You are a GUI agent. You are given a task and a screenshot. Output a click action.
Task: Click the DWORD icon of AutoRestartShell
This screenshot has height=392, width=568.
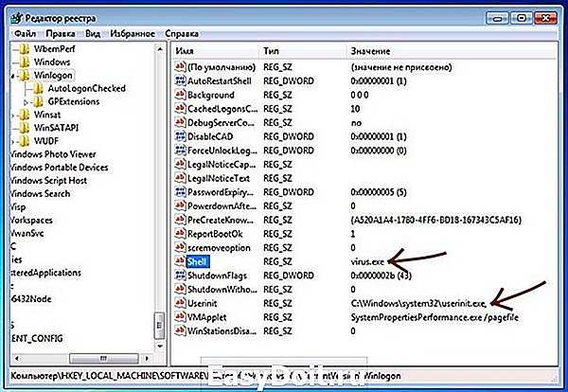181,80
